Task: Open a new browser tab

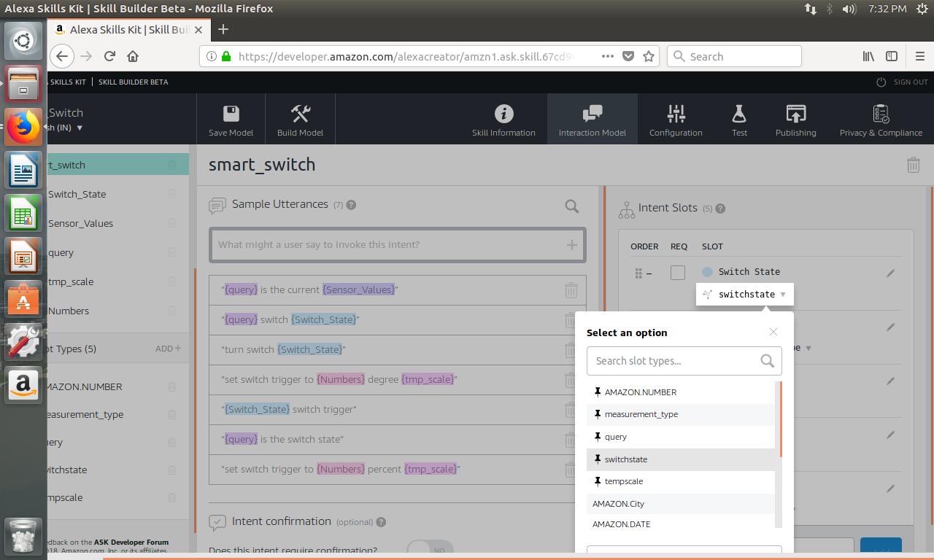Action: coord(223,29)
